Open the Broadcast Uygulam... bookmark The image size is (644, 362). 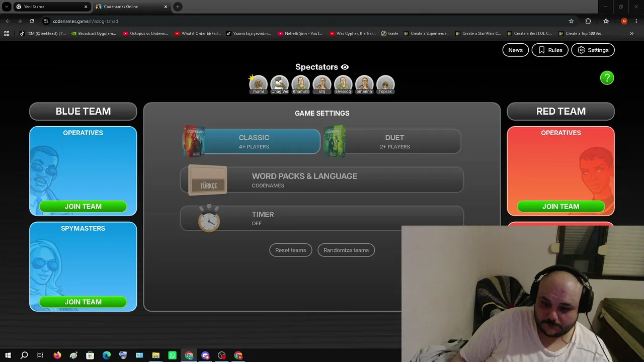pos(94,34)
